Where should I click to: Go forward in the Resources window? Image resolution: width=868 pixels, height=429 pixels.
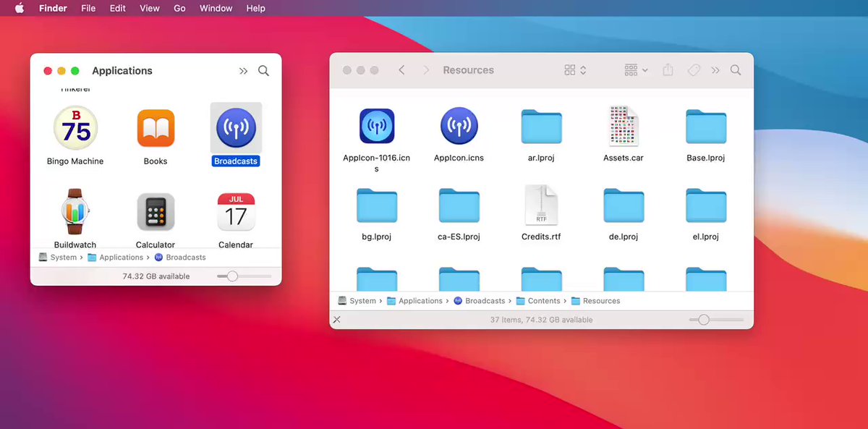[x=426, y=70]
